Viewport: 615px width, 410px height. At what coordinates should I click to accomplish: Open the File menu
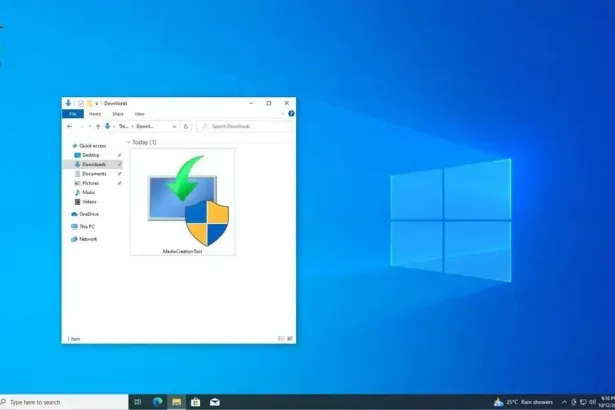[x=72, y=114]
